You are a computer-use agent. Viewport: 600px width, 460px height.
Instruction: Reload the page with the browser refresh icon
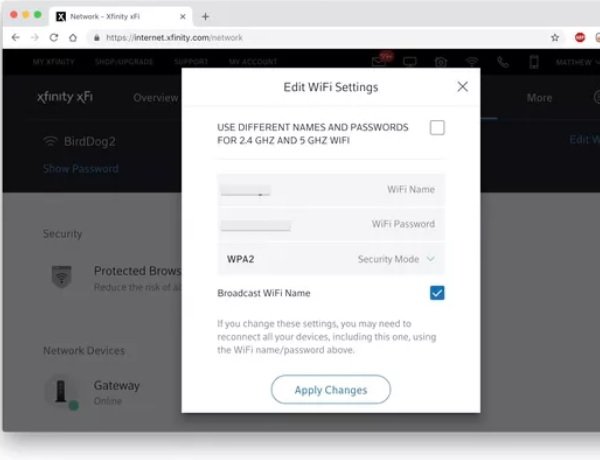[x=54, y=38]
